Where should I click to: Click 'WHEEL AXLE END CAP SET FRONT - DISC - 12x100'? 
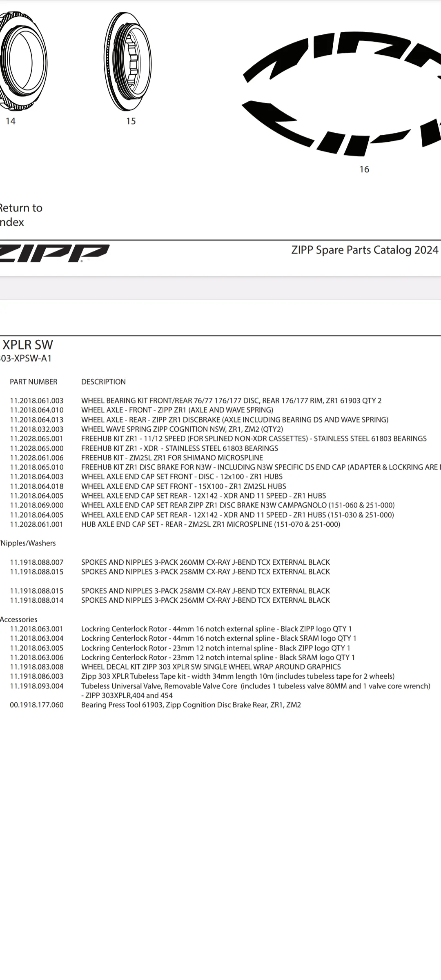click(182, 477)
